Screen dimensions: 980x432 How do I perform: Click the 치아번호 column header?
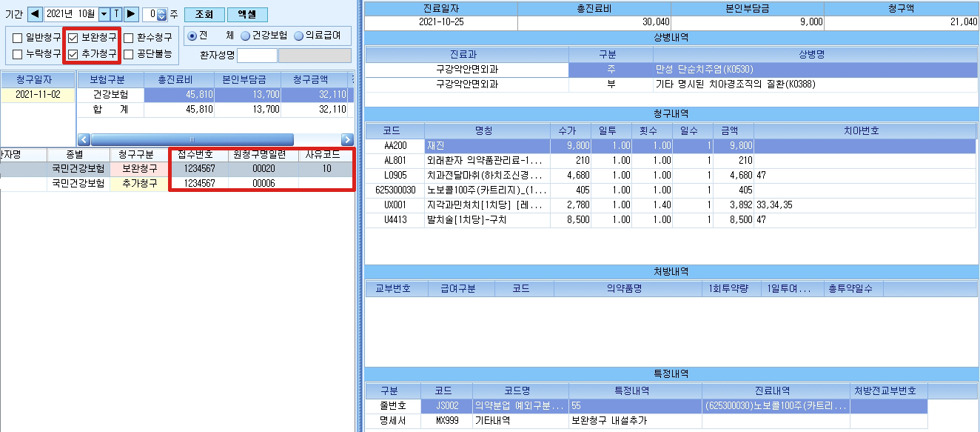(865, 130)
